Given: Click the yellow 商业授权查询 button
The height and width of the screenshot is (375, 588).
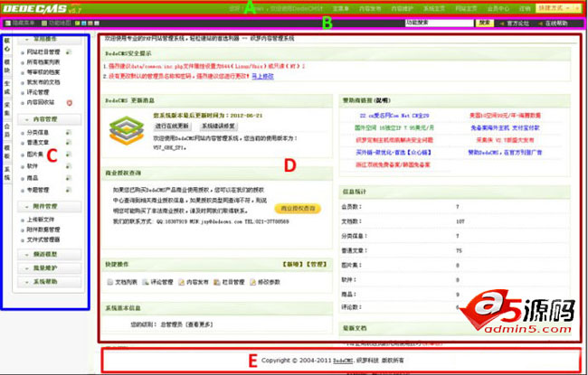Looking at the screenshot, I should (299, 209).
